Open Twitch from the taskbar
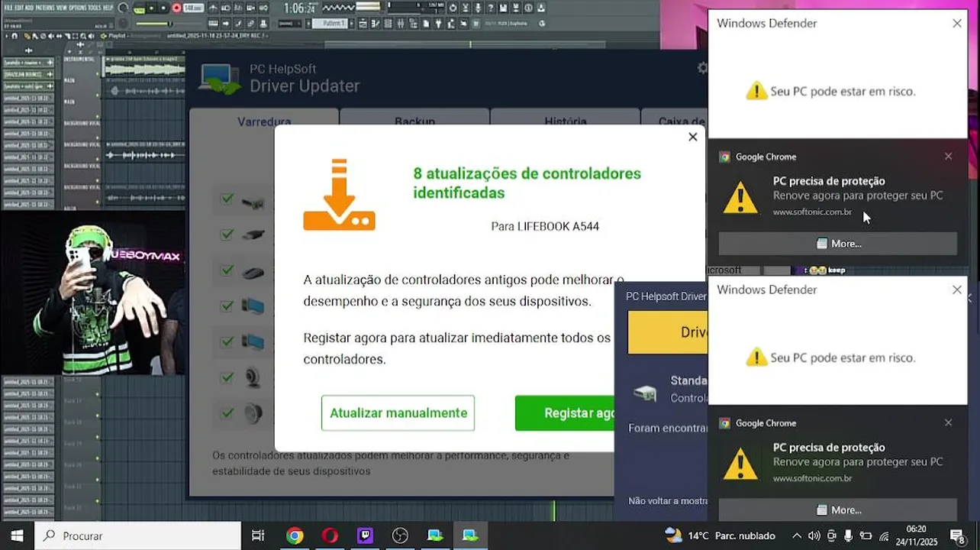Image resolution: width=980 pixels, height=550 pixels. (365, 535)
